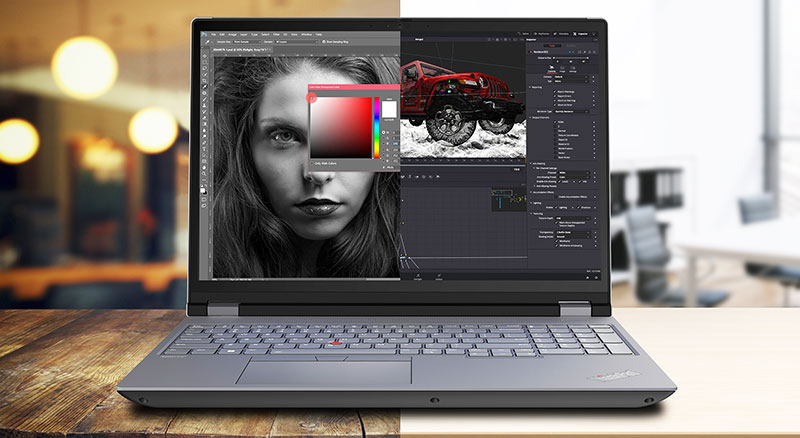Viewport: 800px width, 438px height.
Task: Open Photoshop Window menu
Action: coord(306,35)
